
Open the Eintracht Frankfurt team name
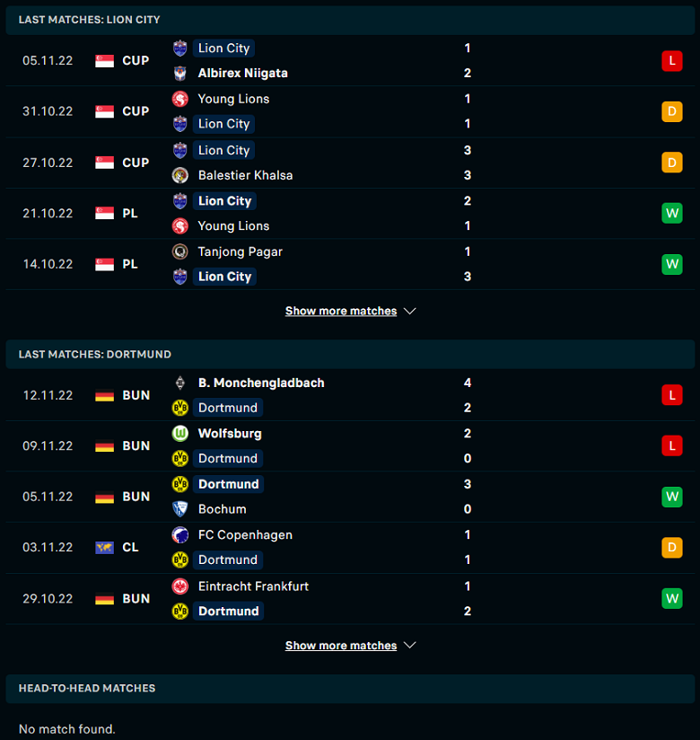coord(253,586)
